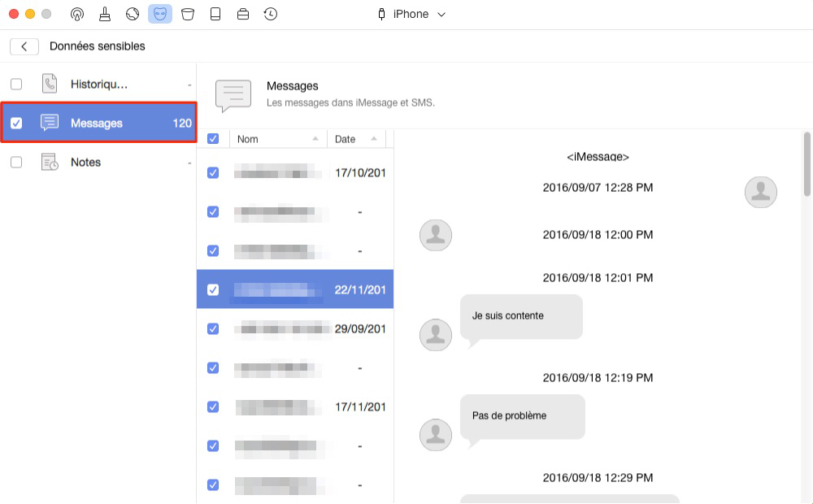Select the Notes category label
The width and height of the screenshot is (813, 504).
pyautogui.click(x=85, y=162)
